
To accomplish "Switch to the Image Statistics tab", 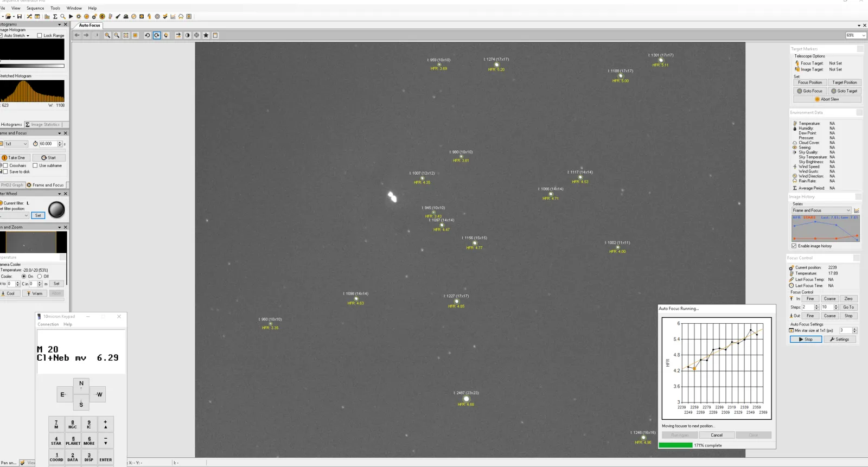I will click(42, 124).
